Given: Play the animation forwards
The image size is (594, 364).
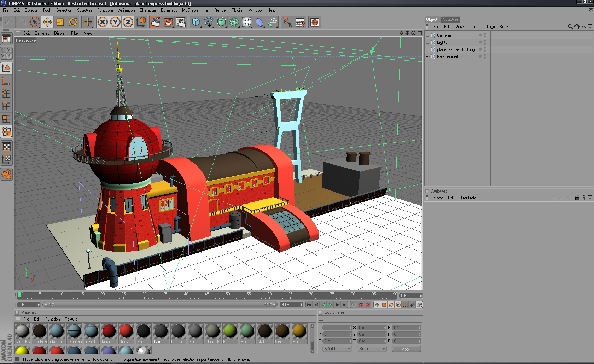Looking at the screenshot, I should coord(330,305).
